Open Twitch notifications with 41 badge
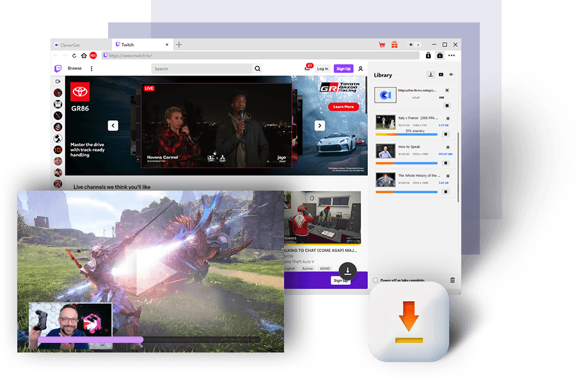 point(308,68)
